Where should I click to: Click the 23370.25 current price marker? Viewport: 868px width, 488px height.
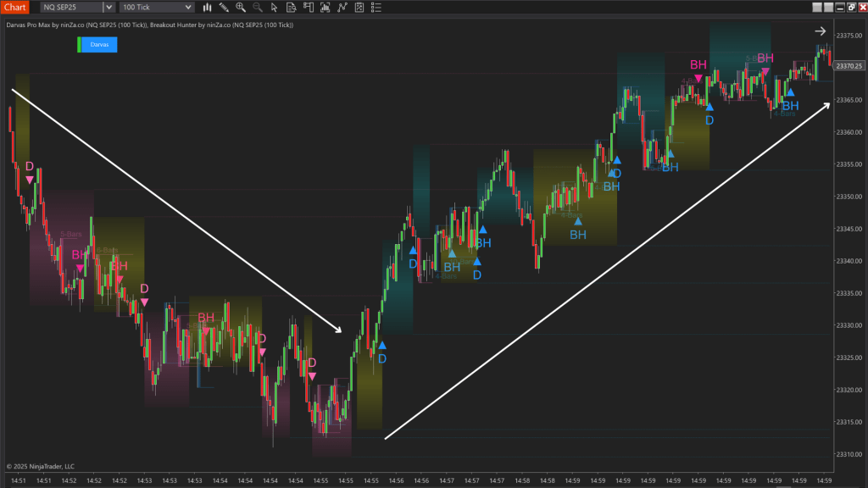849,66
